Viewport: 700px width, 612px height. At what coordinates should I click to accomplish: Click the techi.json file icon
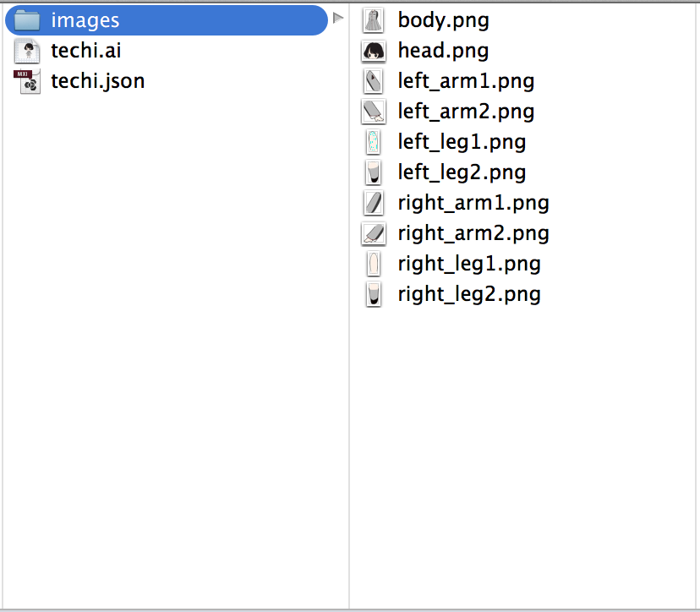point(27,81)
